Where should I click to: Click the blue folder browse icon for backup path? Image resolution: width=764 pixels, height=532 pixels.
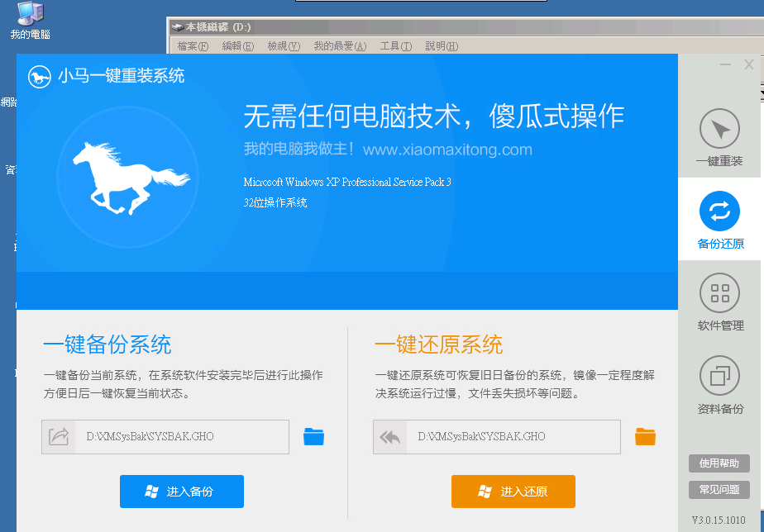pos(314,437)
